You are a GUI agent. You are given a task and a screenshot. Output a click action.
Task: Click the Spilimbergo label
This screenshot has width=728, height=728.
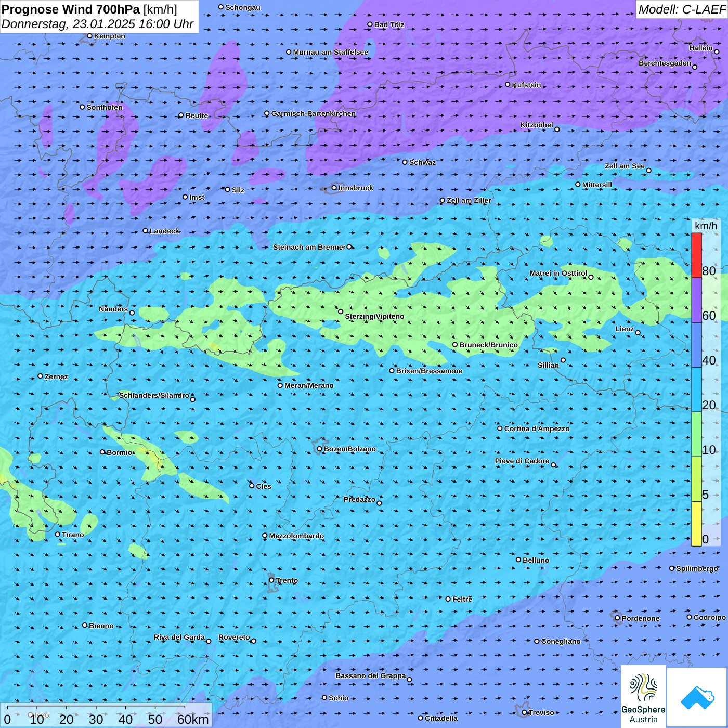697,568
